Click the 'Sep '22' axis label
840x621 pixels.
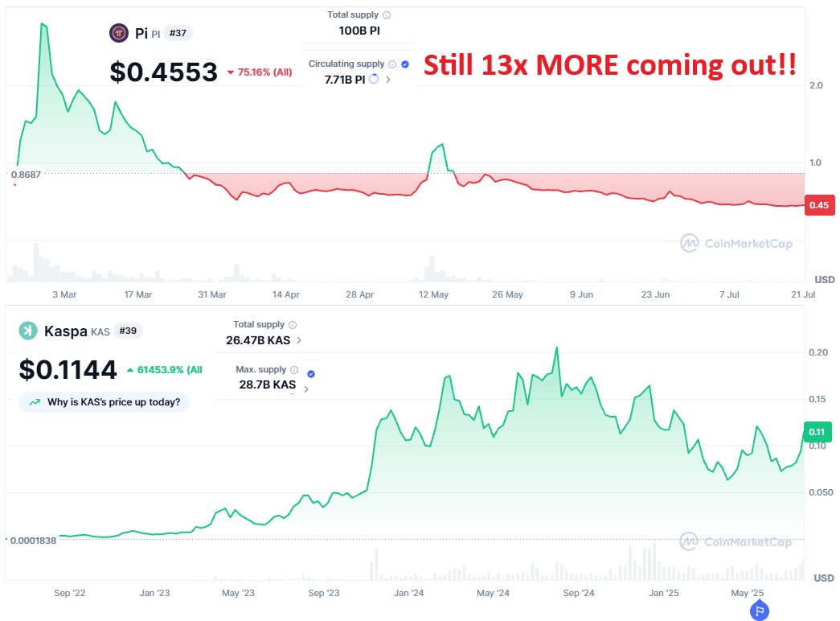[70, 593]
